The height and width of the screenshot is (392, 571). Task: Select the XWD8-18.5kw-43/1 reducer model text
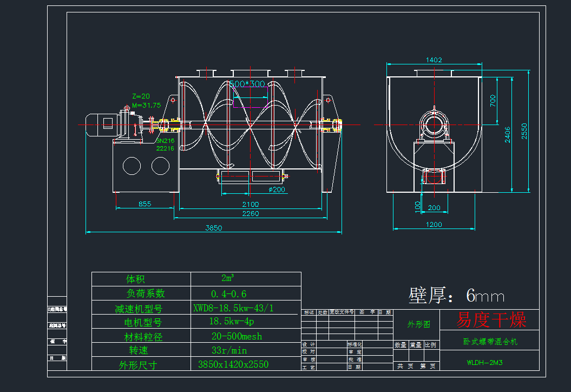pos(233,308)
